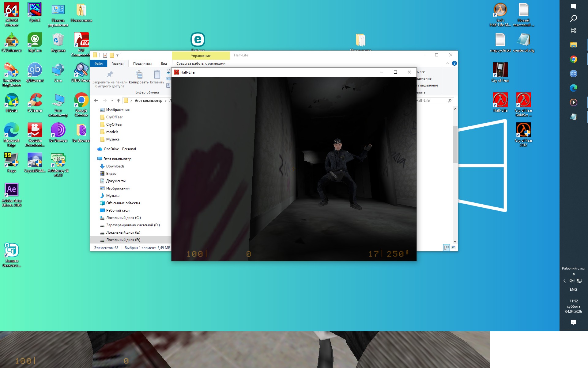Click the Paste (Вставить) clipboard icon
Viewport: 588px width, 368px height.
tap(157, 75)
